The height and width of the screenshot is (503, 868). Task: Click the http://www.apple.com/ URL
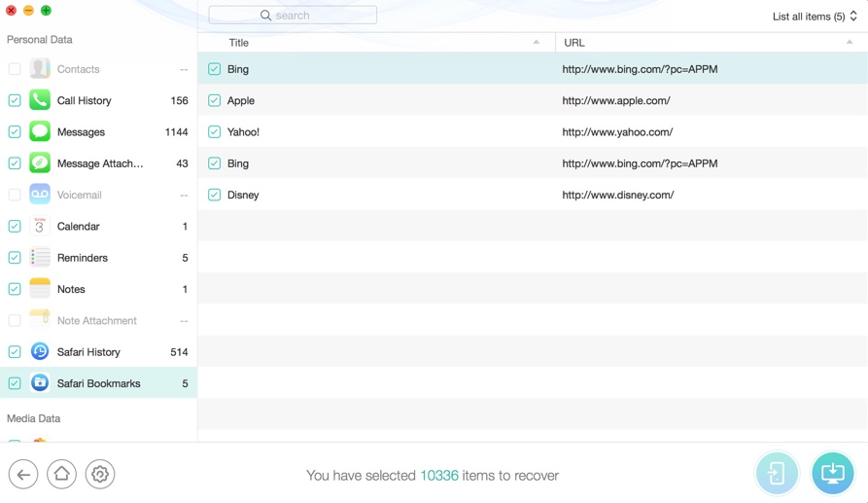click(x=616, y=100)
